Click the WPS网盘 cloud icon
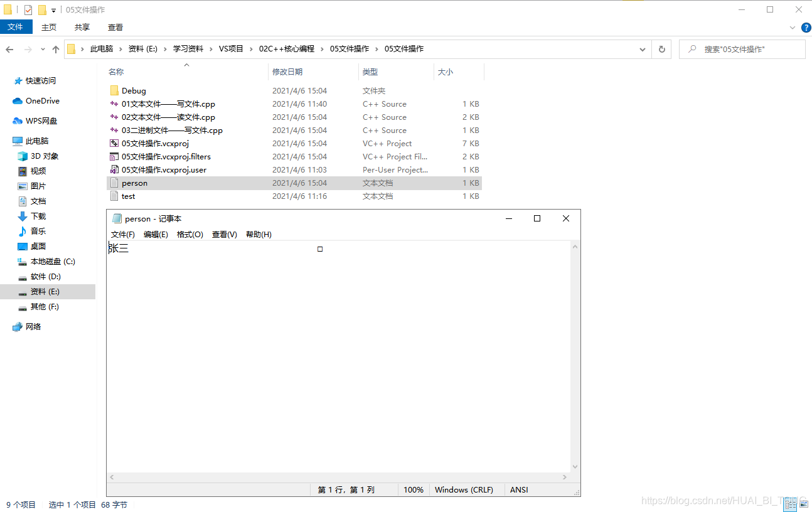The image size is (812, 512). pyautogui.click(x=18, y=121)
